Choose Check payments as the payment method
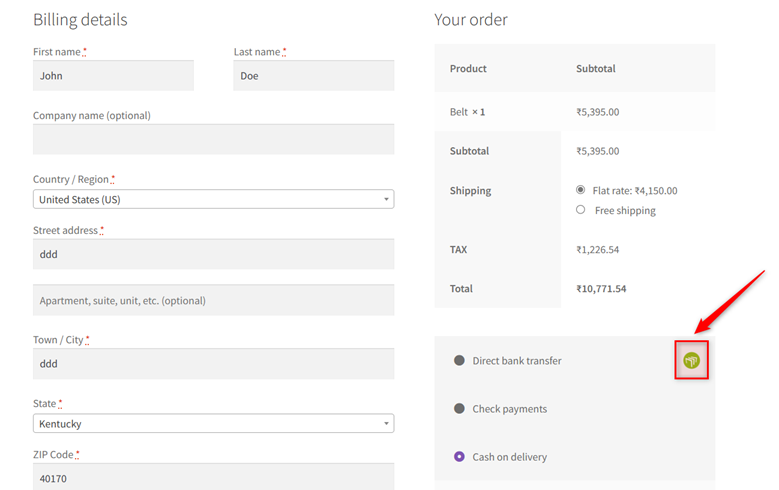Viewport: 779px width, 490px height. tap(459, 408)
